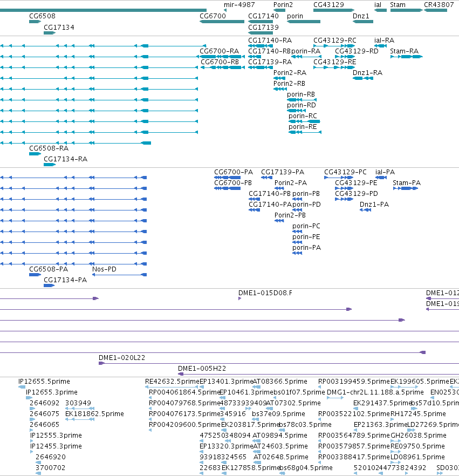This screenshot has height=476, width=459.
Task: Click the CG17139-PA protein feature
Action: point(283,172)
